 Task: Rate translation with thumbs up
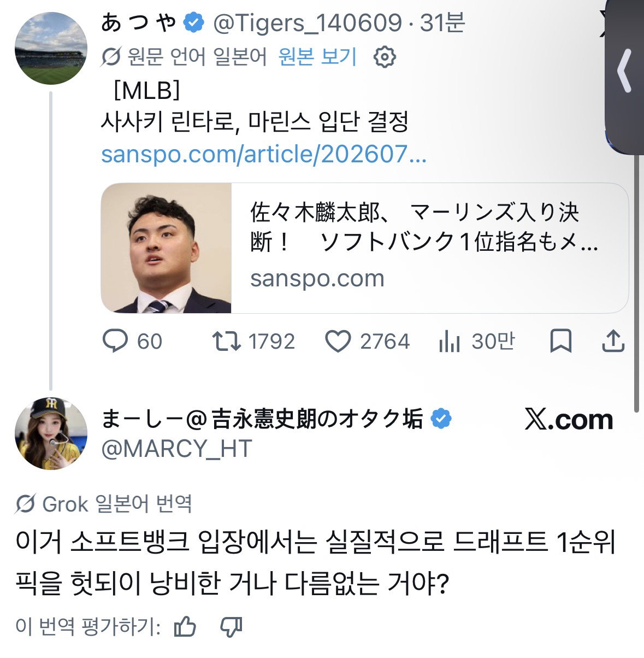click(185, 627)
